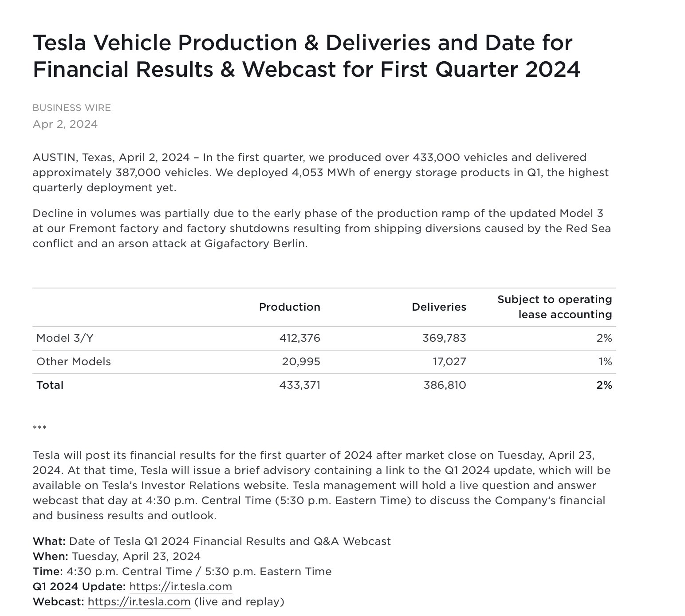Select the Other Models row label

click(74, 362)
